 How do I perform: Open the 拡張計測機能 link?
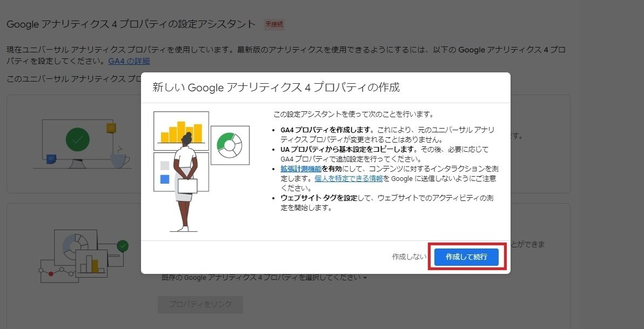(x=300, y=169)
